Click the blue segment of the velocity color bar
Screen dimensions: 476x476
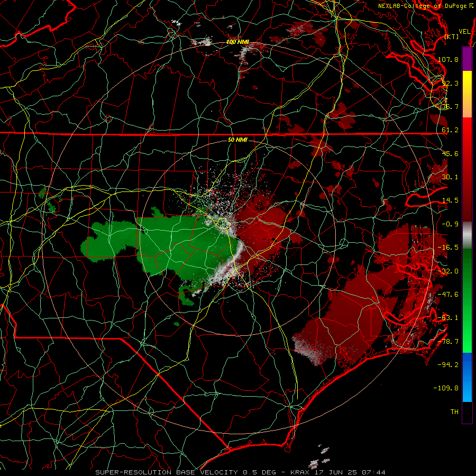[467, 377]
